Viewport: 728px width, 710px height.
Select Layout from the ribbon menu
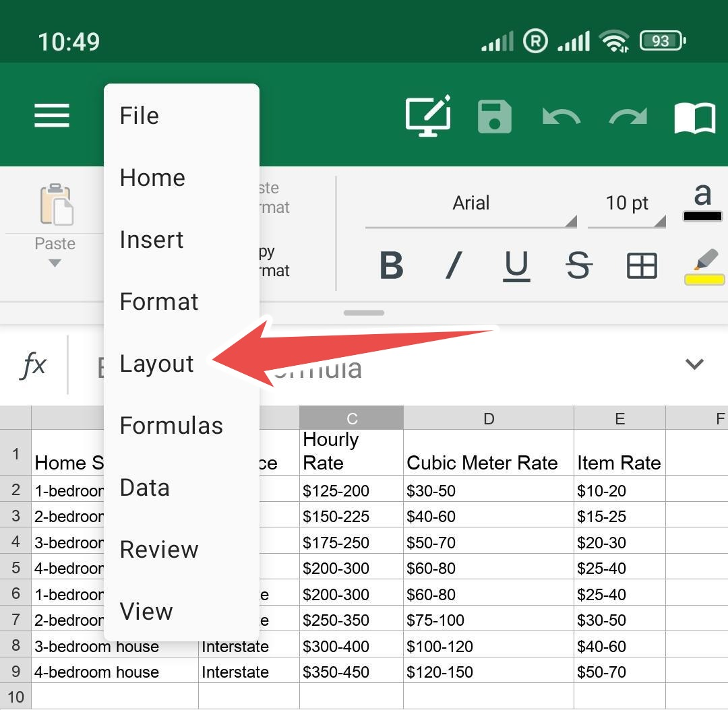pos(157,364)
